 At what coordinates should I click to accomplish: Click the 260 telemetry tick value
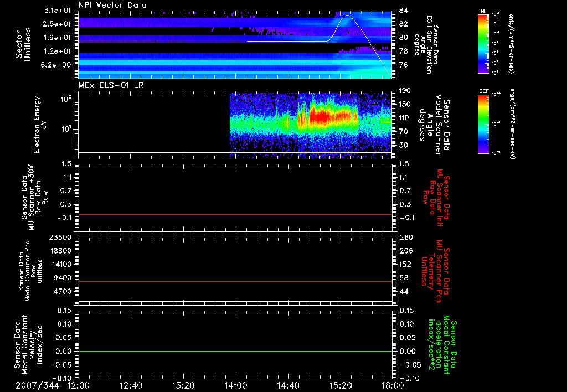pos(405,237)
